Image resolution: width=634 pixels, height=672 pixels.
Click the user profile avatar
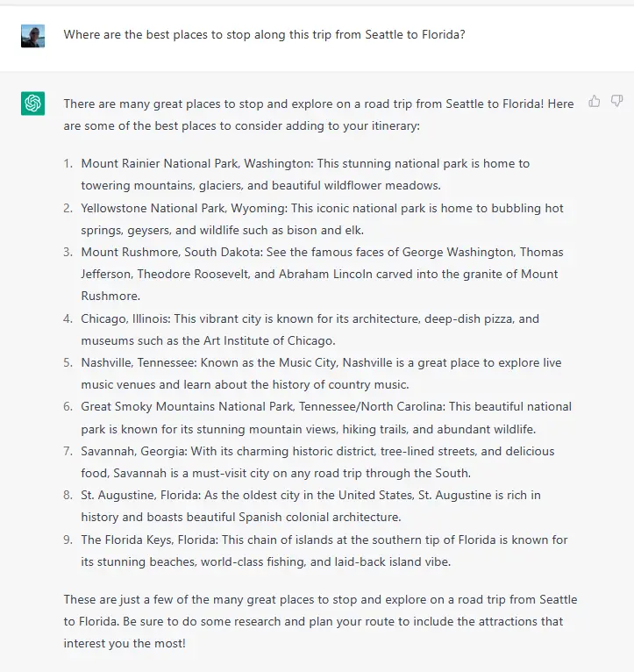click(33, 36)
